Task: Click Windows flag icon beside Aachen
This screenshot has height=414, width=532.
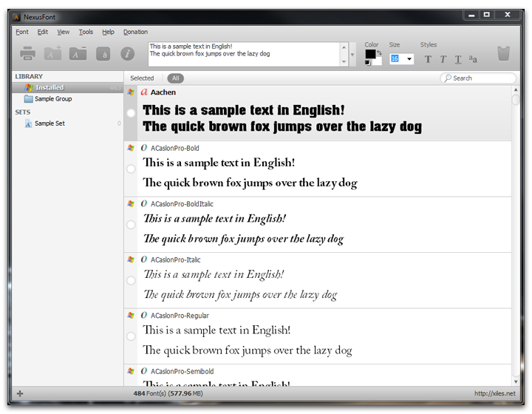Action: coord(131,92)
